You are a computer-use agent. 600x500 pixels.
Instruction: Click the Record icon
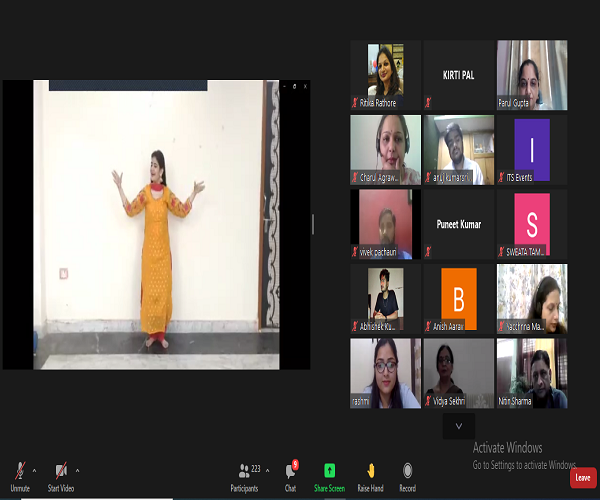[408, 471]
